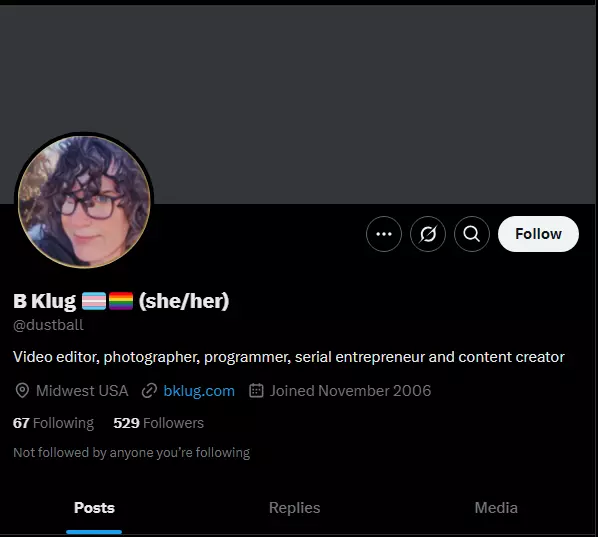Viewport: 598px width, 537px height.
Task: Click the location pin icon
Action: coord(22,391)
